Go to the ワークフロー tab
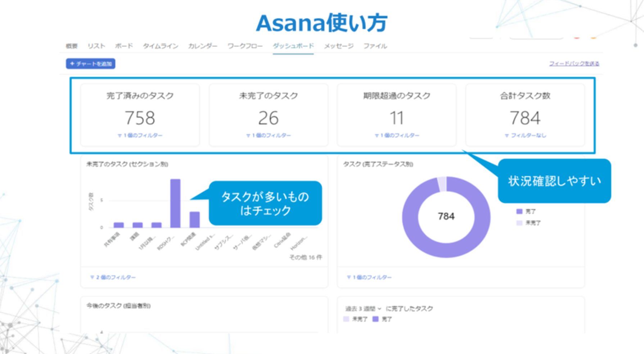 click(245, 46)
